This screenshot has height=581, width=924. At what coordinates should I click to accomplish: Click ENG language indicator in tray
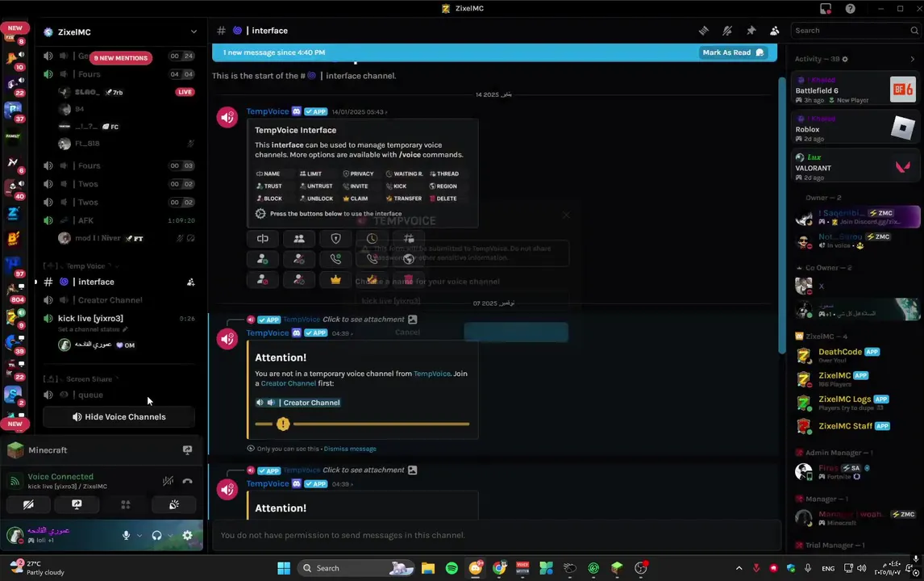click(828, 569)
